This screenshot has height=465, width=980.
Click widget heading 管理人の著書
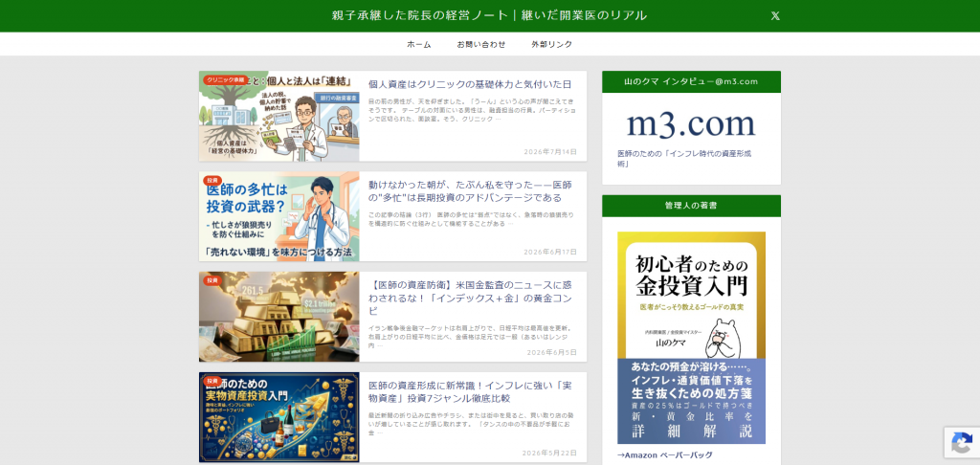click(x=691, y=205)
